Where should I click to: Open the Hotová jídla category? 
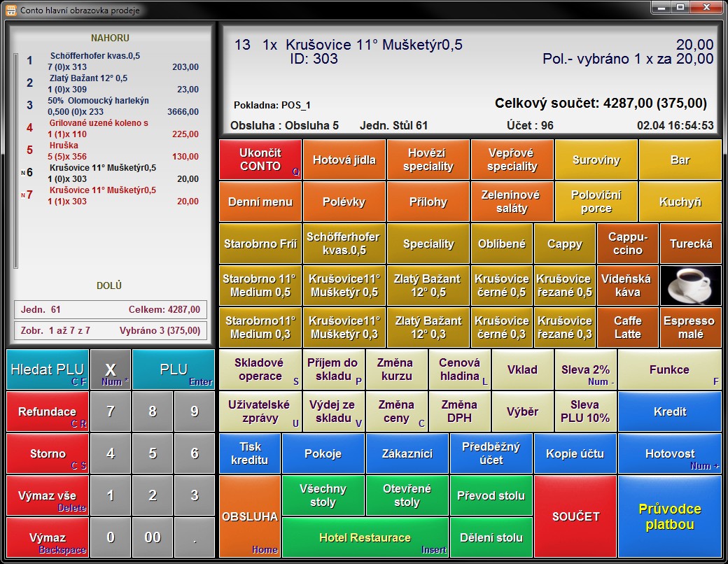coord(344,160)
